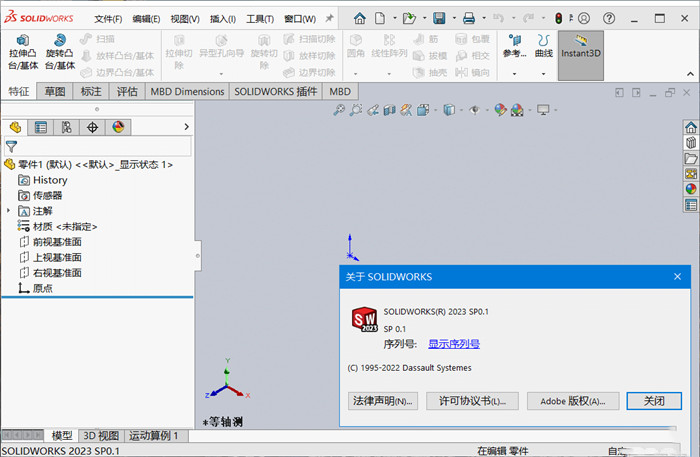The height and width of the screenshot is (457, 700).
Task: Select the 上视基准面 tree item
Action: coord(50,258)
